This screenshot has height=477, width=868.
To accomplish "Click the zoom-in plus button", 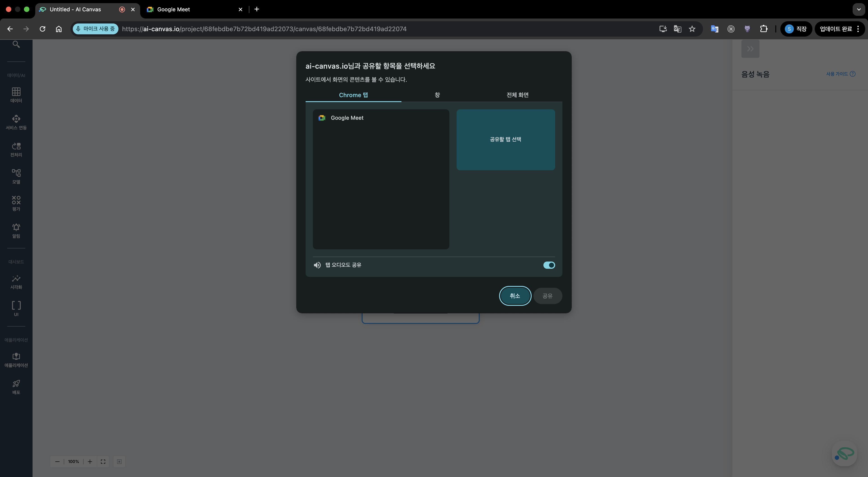I will [x=90, y=461].
